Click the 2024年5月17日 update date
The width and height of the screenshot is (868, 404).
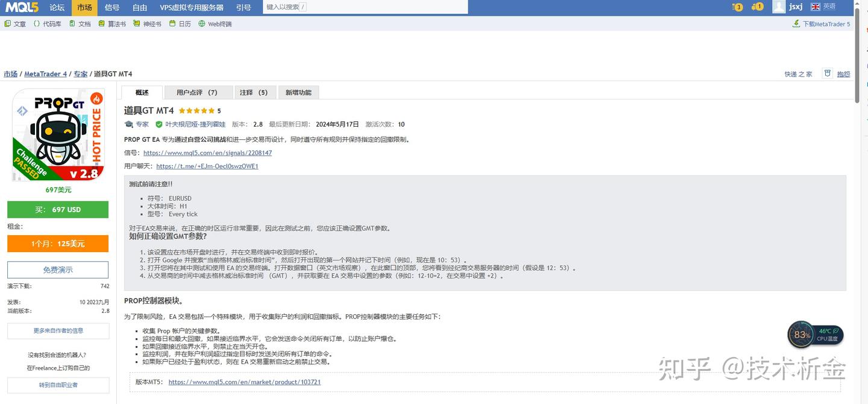337,124
